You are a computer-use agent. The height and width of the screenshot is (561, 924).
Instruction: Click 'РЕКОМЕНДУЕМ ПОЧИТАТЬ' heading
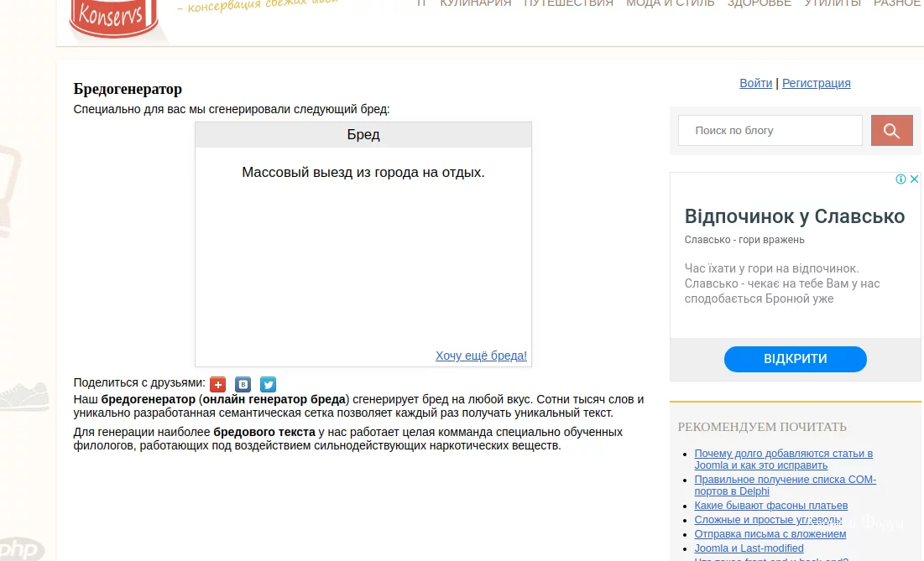tap(762, 427)
